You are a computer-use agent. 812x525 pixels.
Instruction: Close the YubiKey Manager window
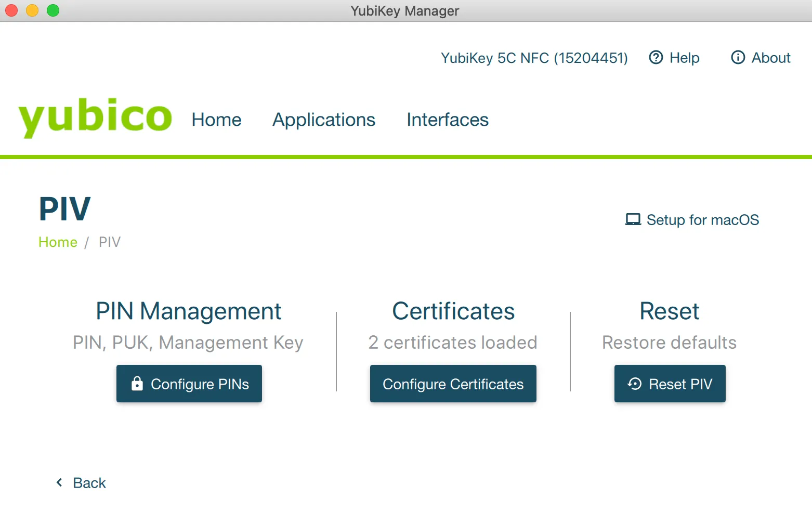pos(11,10)
